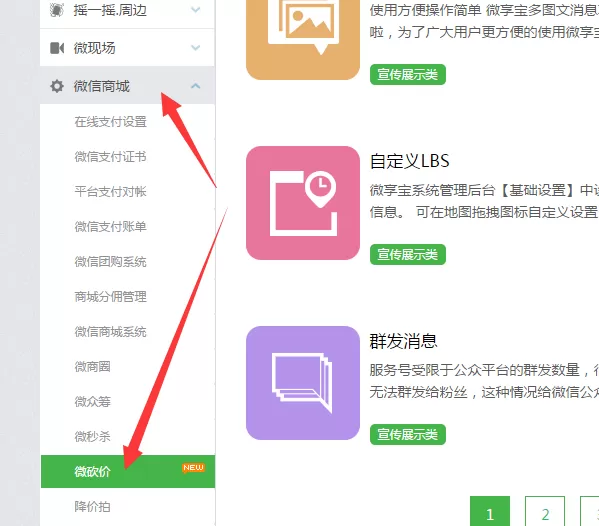Click 宣传展示类 tag under 自定义LBS

tap(408, 254)
